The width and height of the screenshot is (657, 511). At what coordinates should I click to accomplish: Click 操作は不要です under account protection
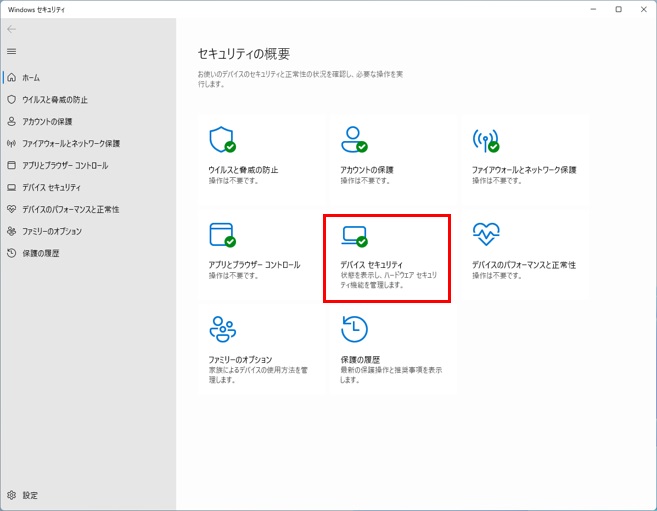coord(365,181)
